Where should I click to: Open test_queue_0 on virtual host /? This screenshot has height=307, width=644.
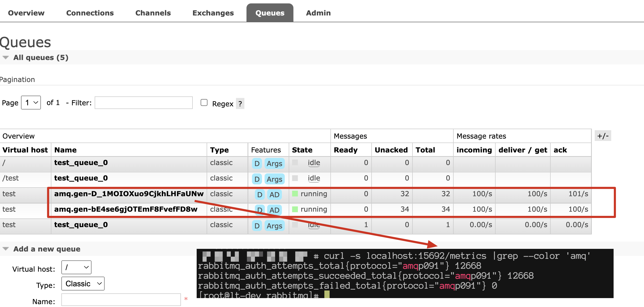coord(81,163)
